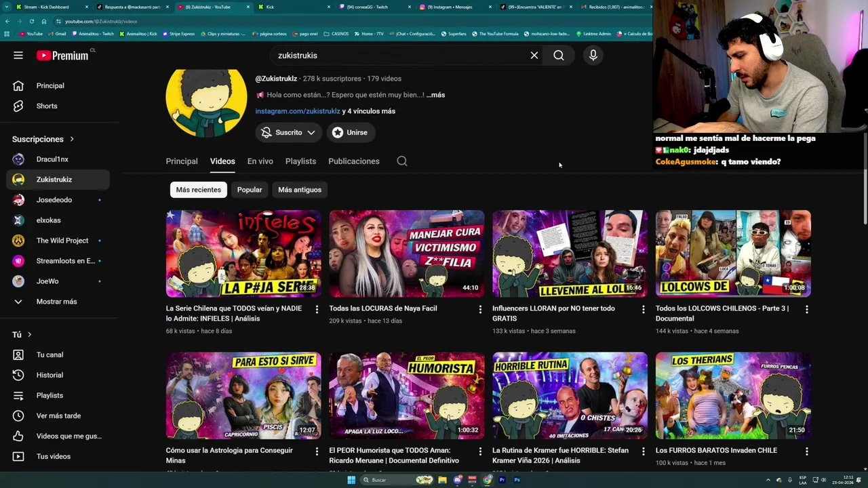Open Josedeodo subscription
The width and height of the screenshot is (868, 488).
58,200
